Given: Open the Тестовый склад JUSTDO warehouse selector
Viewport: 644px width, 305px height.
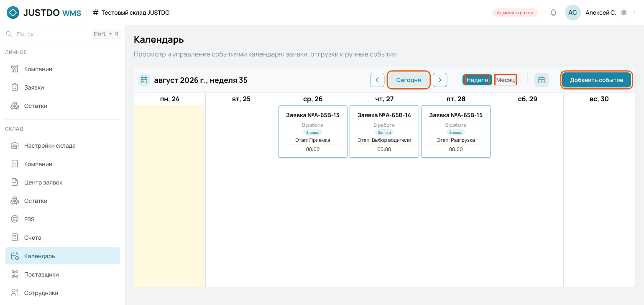Looking at the screenshot, I should [x=131, y=13].
